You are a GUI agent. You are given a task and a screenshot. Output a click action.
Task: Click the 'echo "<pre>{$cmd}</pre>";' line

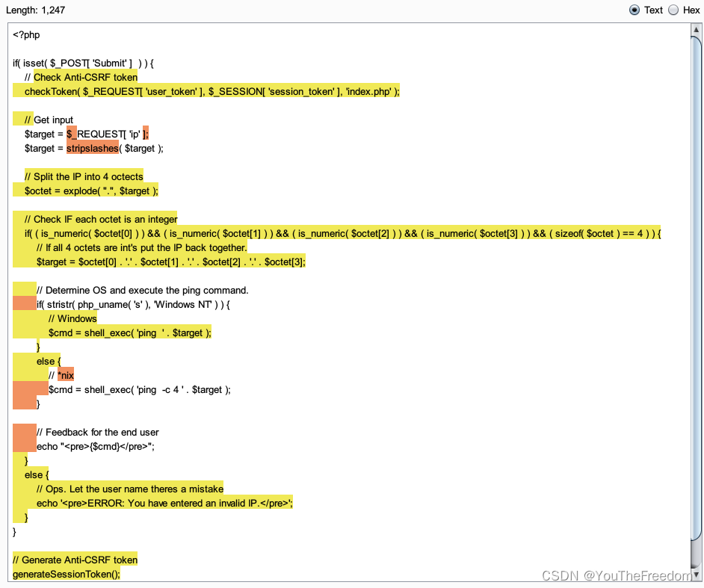[x=95, y=447]
